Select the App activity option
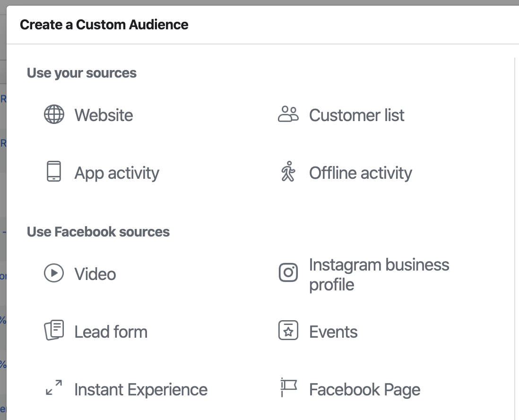519x420 pixels. 116,173
